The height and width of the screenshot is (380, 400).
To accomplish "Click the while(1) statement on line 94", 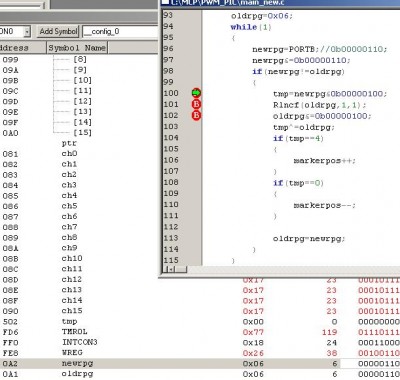I will coord(251,27).
